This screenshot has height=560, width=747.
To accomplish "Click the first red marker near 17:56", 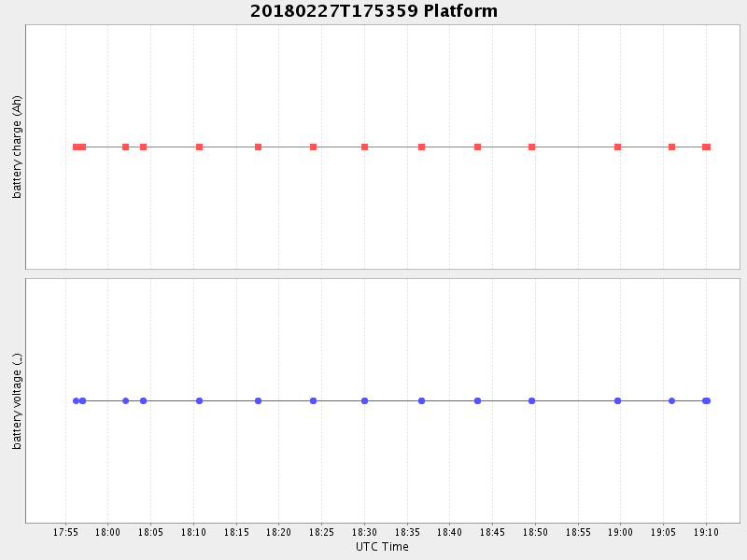I will (77, 147).
